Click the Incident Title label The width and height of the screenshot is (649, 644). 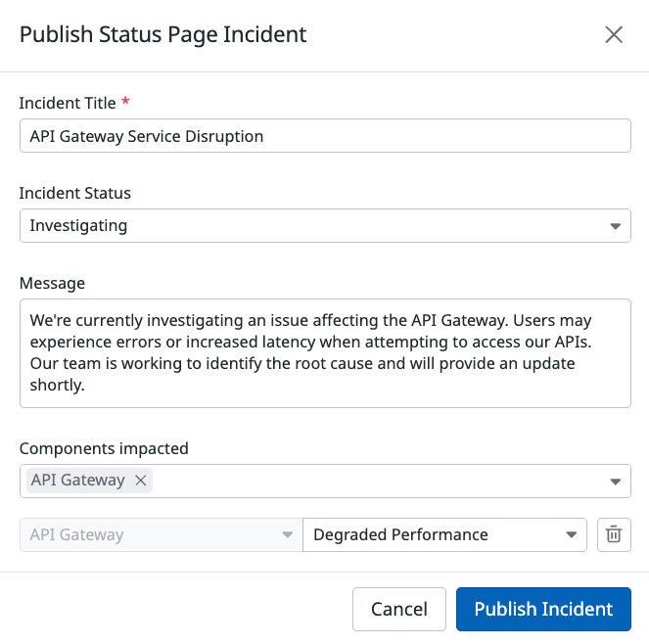[67, 103]
